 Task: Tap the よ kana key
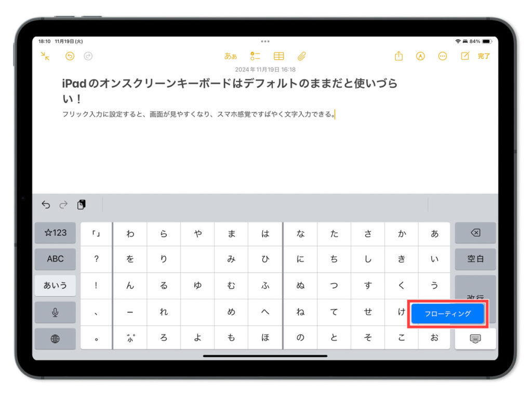point(198,338)
